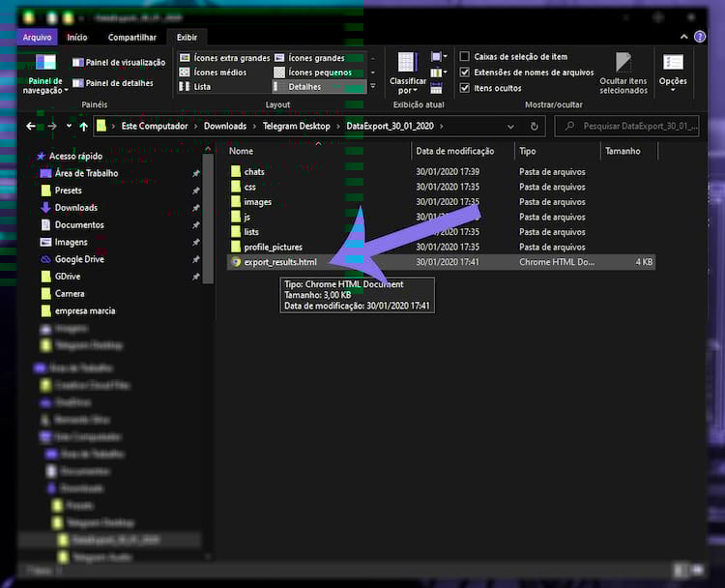This screenshot has height=588, width=725.
Task: Click the refresh button in address bar
Action: coord(534,126)
